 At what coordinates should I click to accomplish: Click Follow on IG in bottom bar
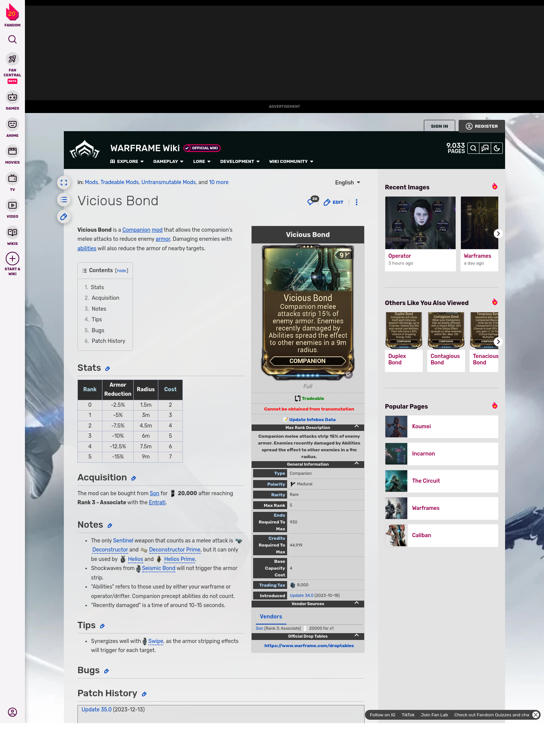382,715
